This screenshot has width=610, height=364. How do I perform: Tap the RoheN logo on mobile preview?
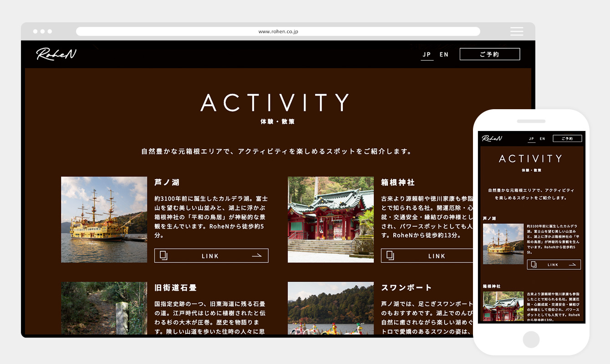pyautogui.click(x=492, y=138)
